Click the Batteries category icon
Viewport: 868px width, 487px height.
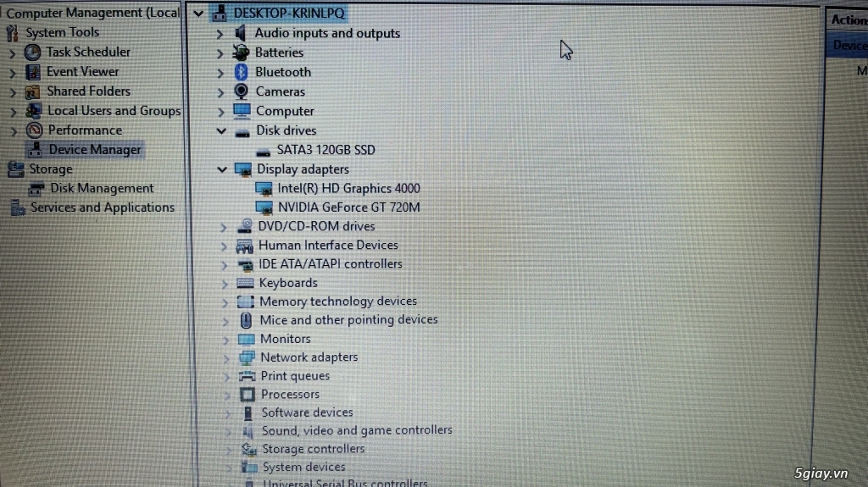click(x=240, y=53)
